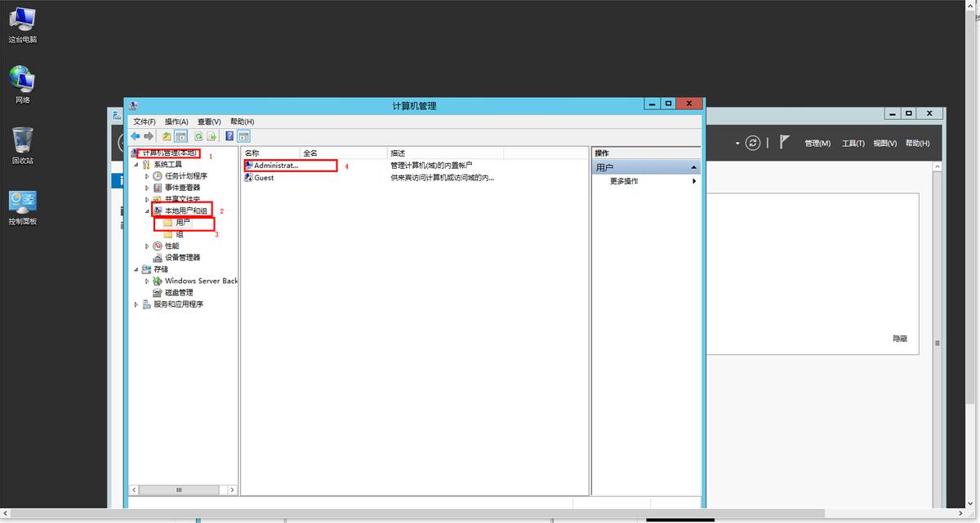Expand the 任务计划程序 tree node arrow
Image resolution: width=980 pixels, height=523 pixels.
pyautogui.click(x=147, y=176)
